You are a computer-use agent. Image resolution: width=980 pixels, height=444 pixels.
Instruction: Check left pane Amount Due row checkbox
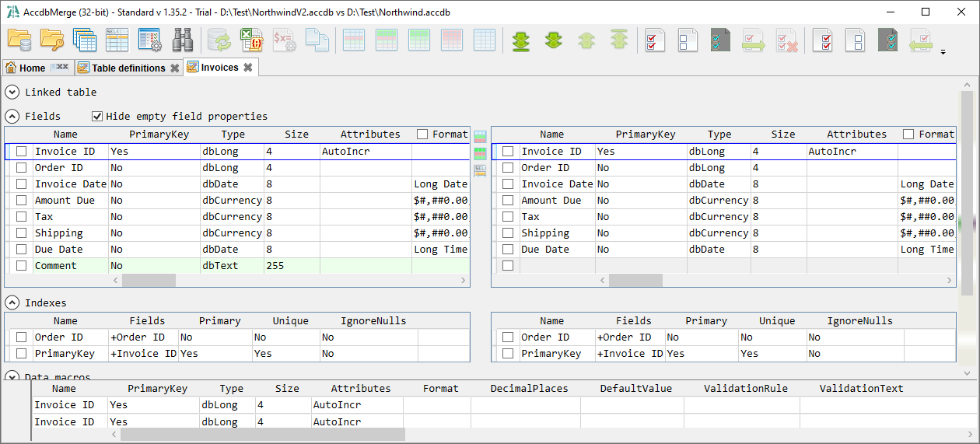tap(22, 201)
